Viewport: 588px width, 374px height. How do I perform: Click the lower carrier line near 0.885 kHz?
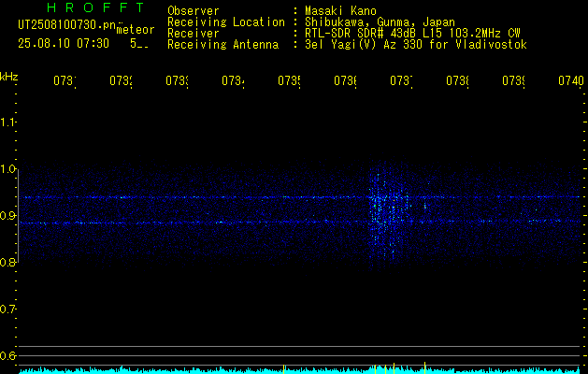300,222
